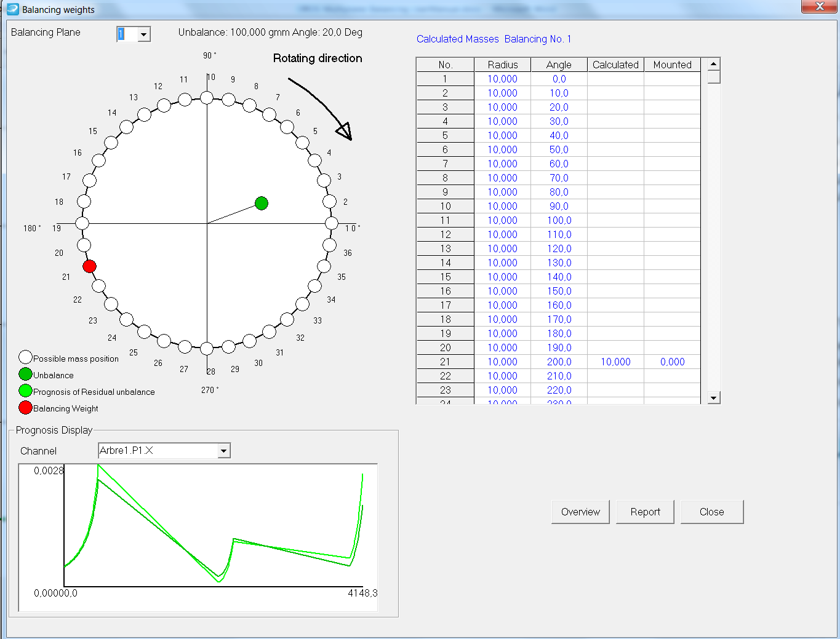
Task: Click mass position circle number 14
Action: coord(126,127)
